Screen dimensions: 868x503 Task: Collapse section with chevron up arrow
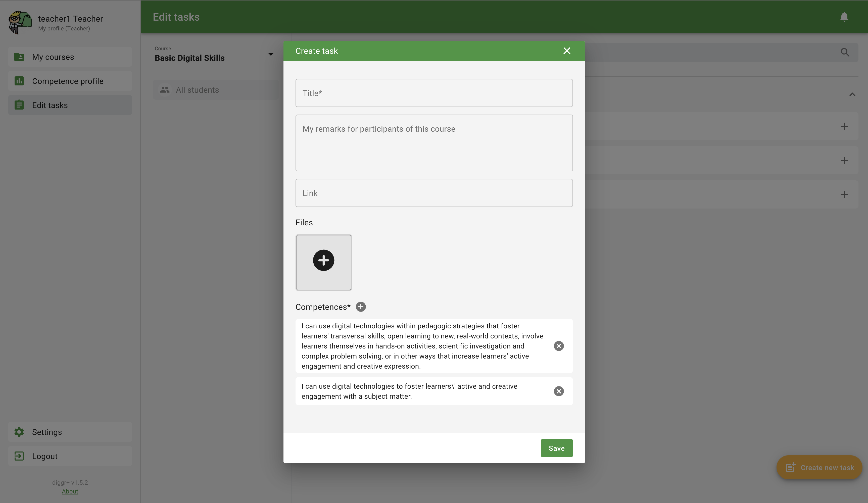coord(852,94)
